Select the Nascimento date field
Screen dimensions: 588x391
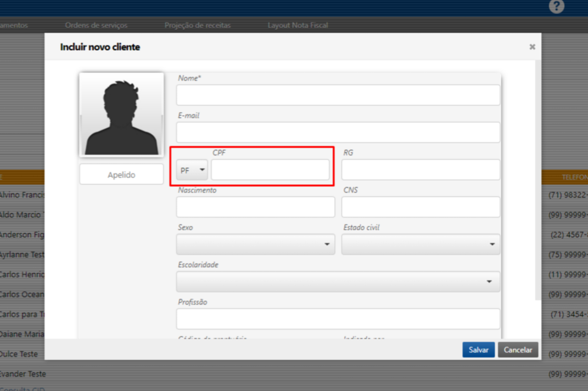tap(256, 207)
